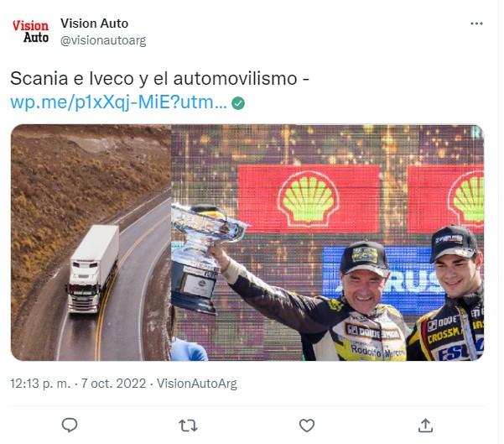Viewport: 504px width, 444px height.
Task: Open the truck on highway photo
Action: tap(91, 243)
